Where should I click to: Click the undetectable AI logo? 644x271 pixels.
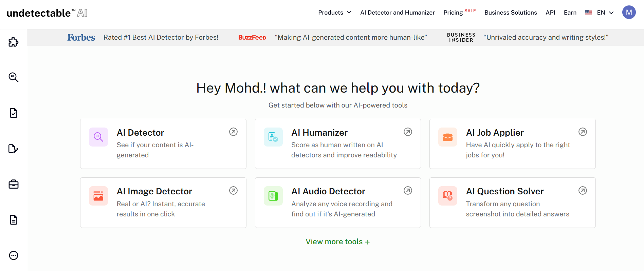click(x=47, y=13)
